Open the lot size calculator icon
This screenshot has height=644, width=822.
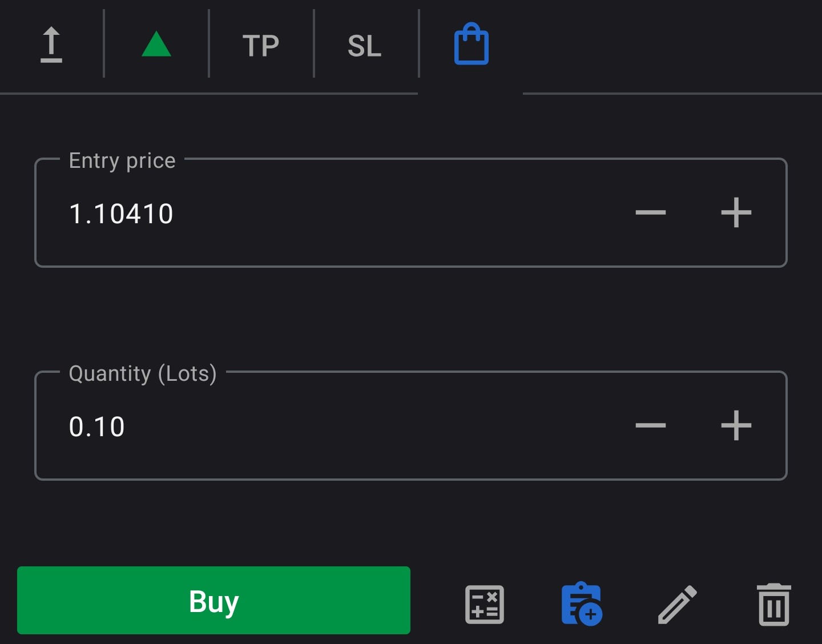pos(484,604)
